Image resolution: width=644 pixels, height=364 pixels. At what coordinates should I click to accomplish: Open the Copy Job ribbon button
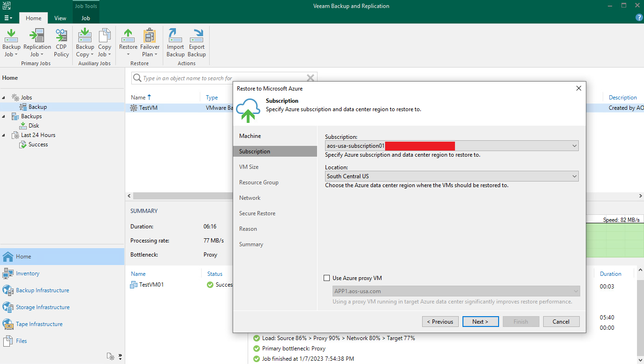click(105, 43)
